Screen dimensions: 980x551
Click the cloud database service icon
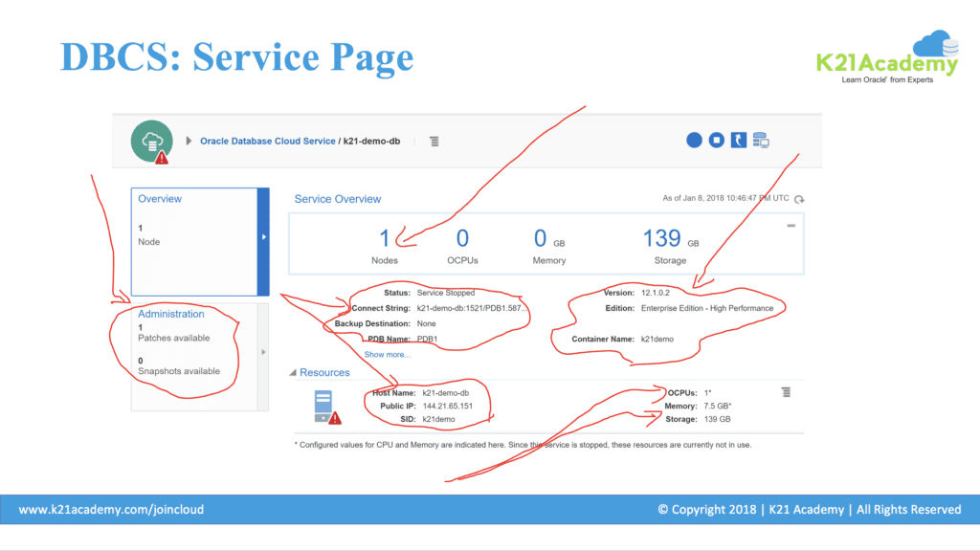point(151,141)
